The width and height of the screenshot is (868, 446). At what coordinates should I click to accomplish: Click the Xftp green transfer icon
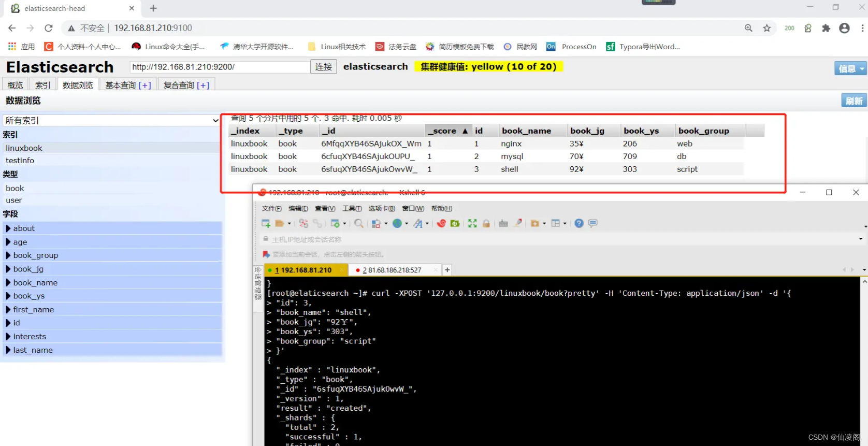[x=455, y=223]
